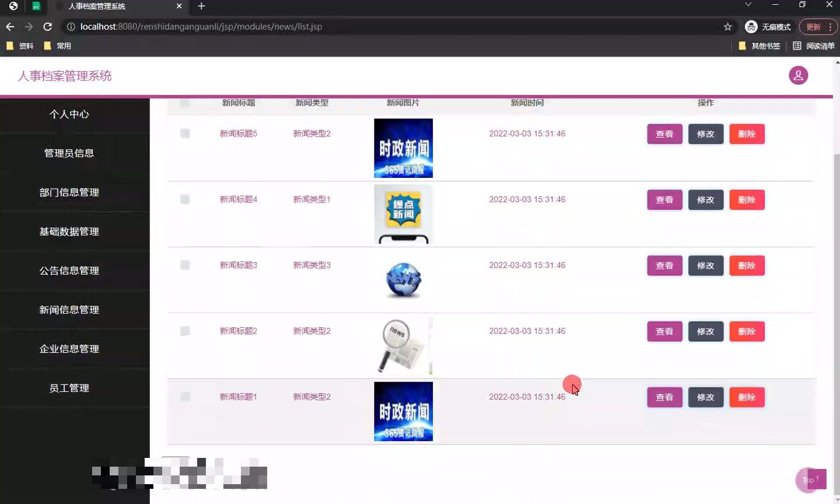The image size is (840, 504).
Task: Click the back navigation arrow
Action: 10,26
